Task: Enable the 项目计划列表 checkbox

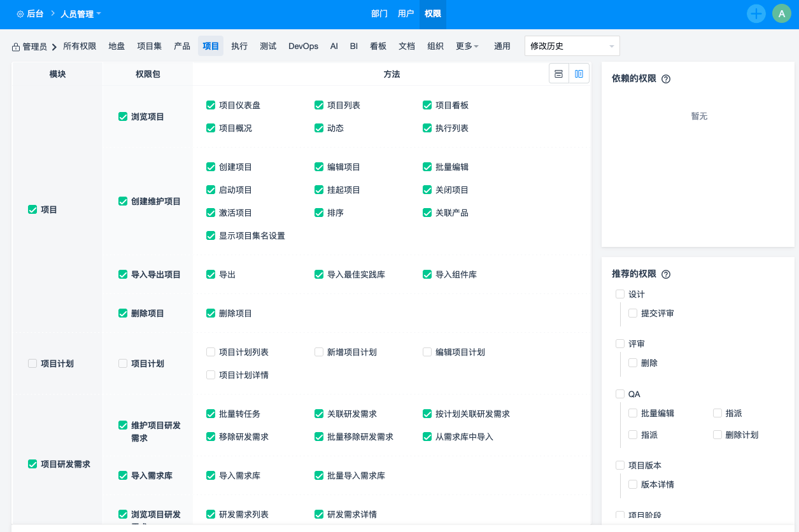Action: pos(211,352)
